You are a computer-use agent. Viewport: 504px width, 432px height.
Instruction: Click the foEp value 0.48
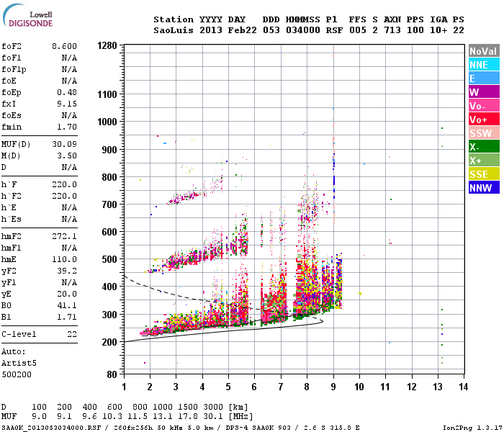click(67, 92)
